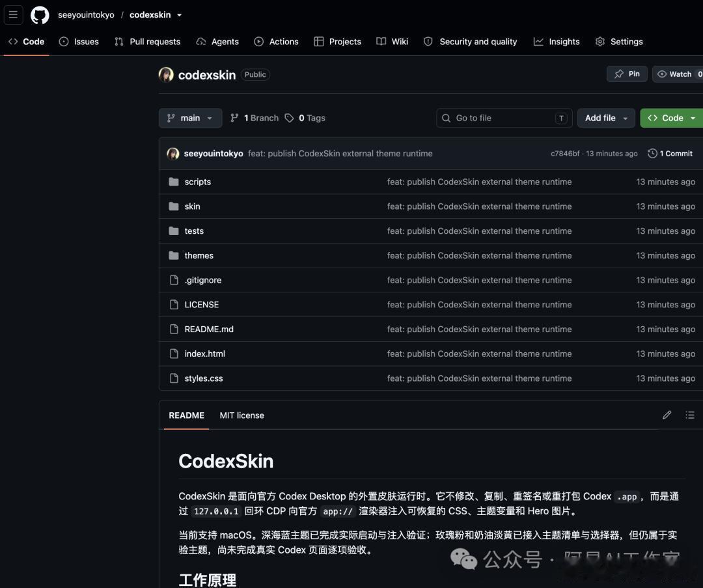
Task: Open the main branch selector dropdown
Action: (190, 118)
